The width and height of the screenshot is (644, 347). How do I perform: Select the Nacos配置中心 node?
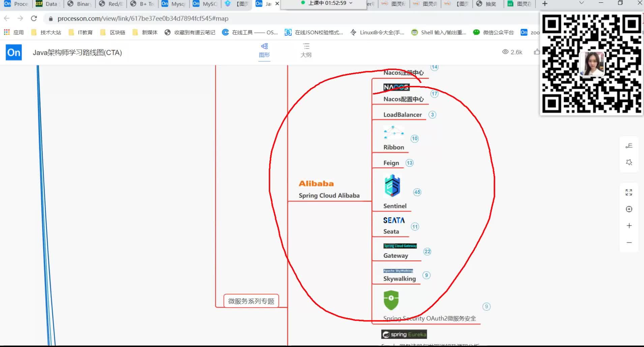[403, 99]
